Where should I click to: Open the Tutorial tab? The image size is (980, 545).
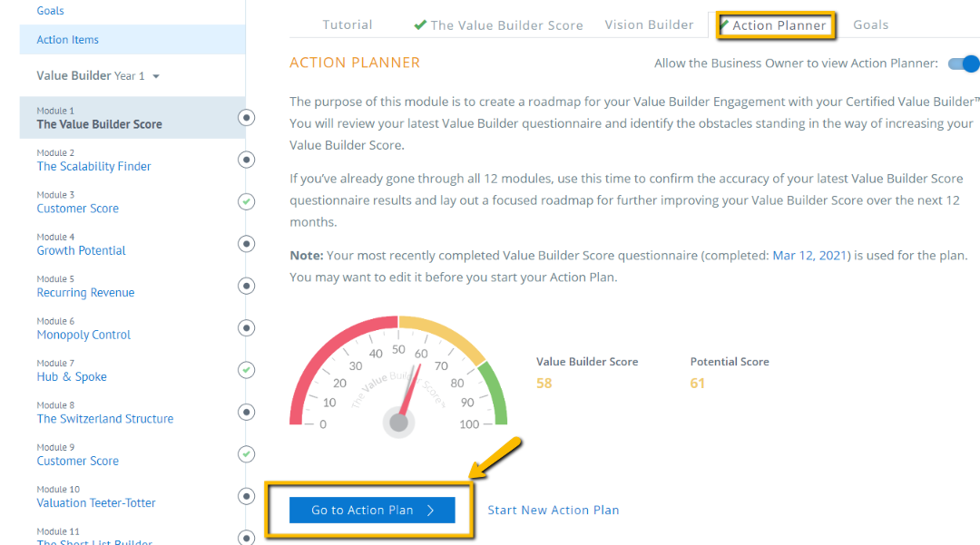point(347,25)
